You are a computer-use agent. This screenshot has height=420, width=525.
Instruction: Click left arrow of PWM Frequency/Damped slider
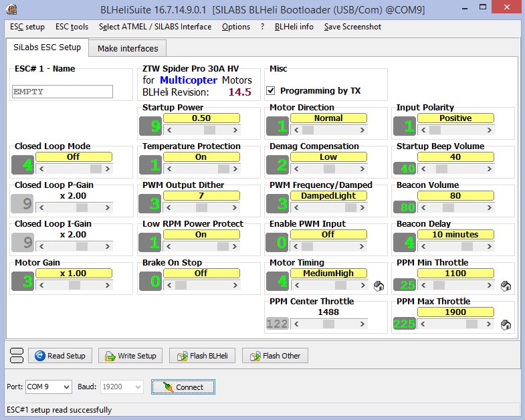tap(296, 207)
